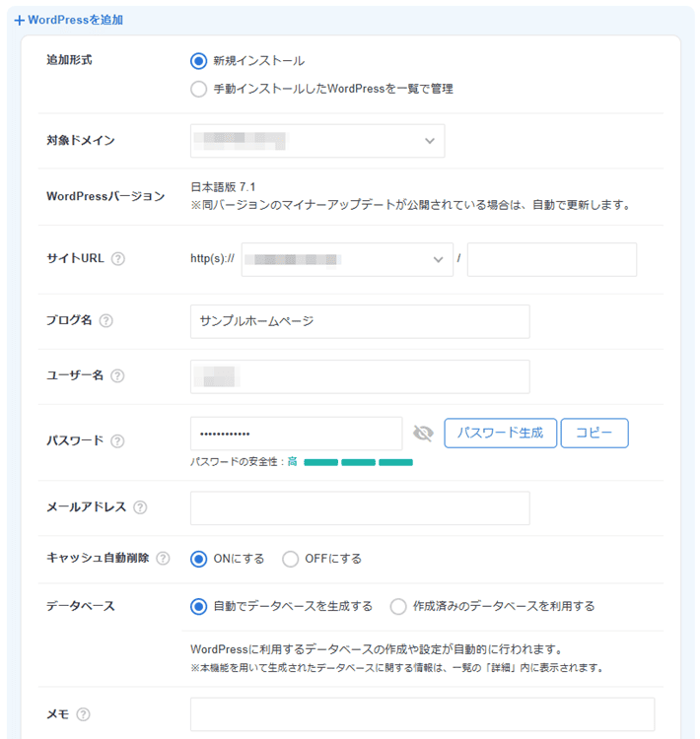Toggle password visibility eye icon
700x739 pixels.
(x=423, y=434)
